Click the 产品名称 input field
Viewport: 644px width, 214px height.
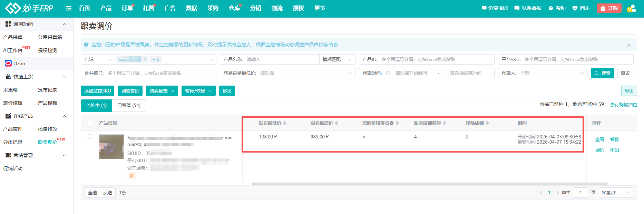point(270,59)
